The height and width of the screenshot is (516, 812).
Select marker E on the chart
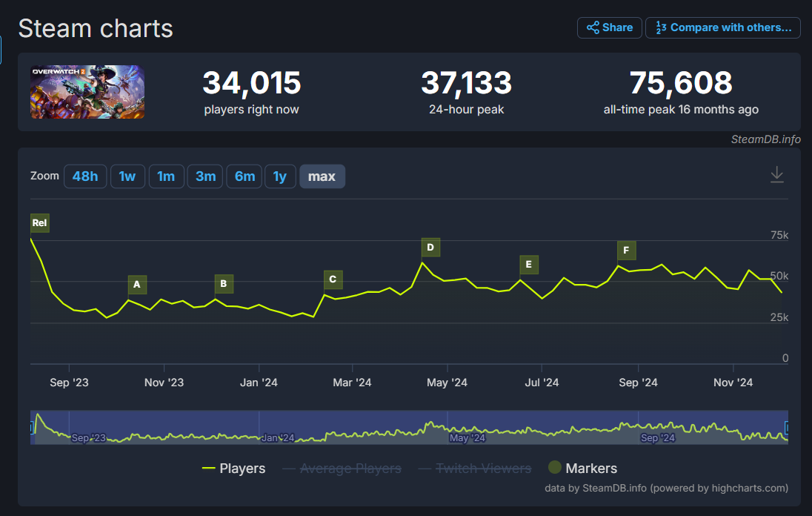coord(529,265)
